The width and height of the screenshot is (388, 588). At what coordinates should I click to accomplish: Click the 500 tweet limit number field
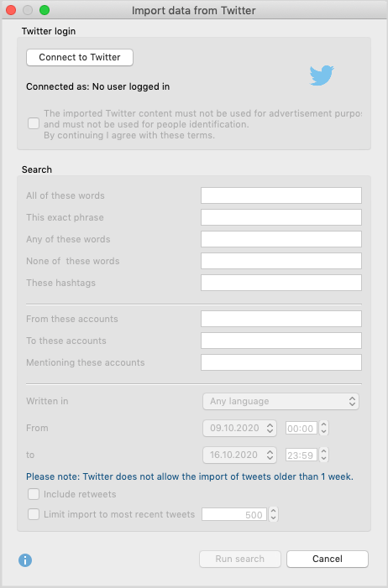coord(234,514)
